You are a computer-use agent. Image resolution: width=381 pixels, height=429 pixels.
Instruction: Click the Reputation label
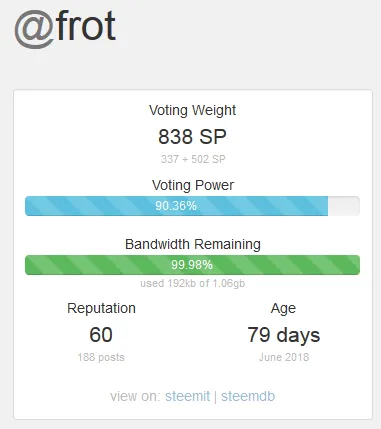[x=101, y=308]
